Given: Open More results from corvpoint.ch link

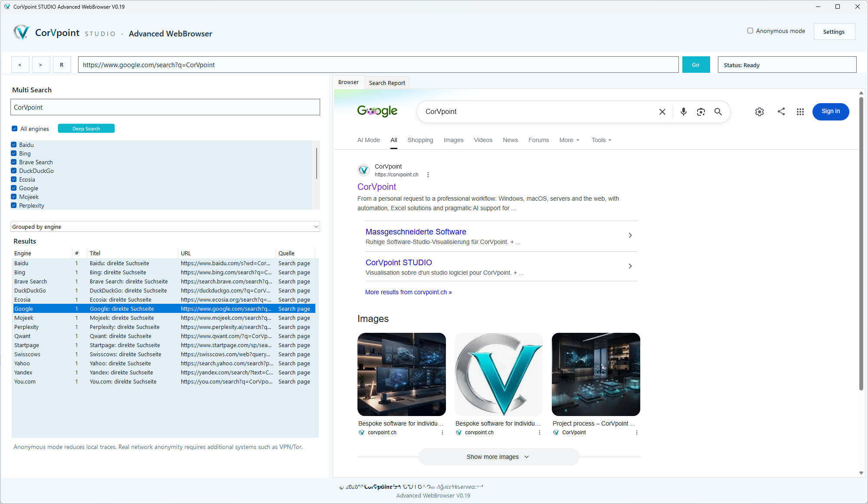Looking at the screenshot, I should [x=408, y=292].
